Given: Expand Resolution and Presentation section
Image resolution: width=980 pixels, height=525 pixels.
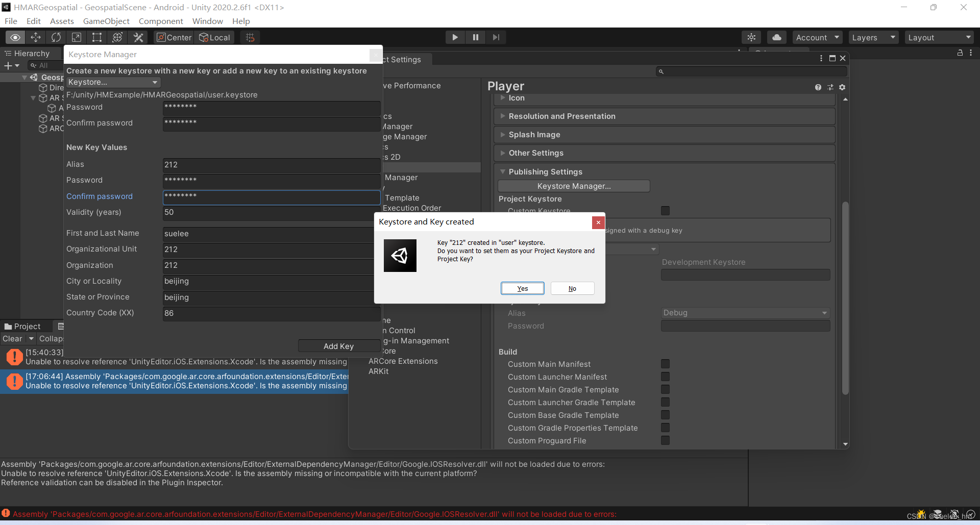Looking at the screenshot, I should click(x=664, y=116).
